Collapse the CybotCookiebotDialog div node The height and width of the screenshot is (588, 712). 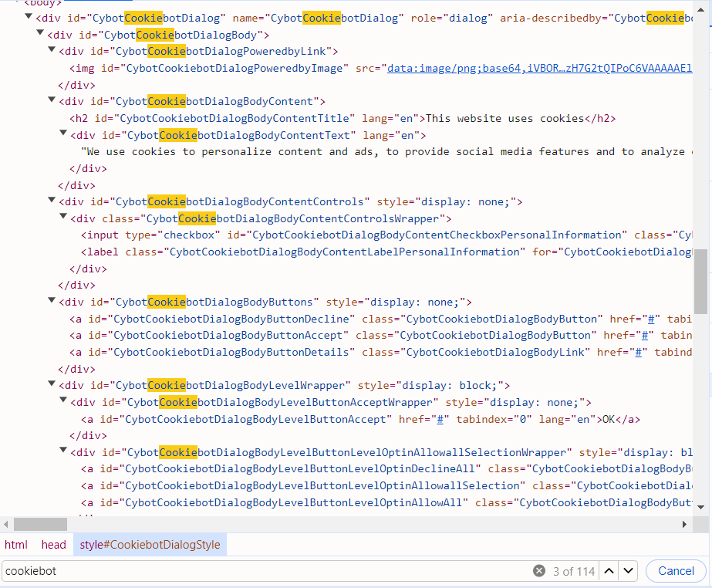[29, 17]
